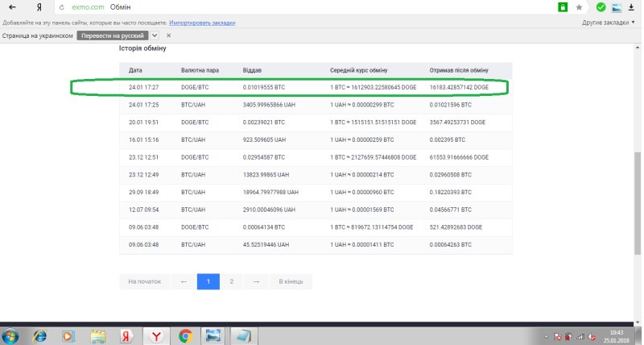Open Google Chrome from the taskbar
The width and height of the screenshot is (644, 345).
point(185,335)
